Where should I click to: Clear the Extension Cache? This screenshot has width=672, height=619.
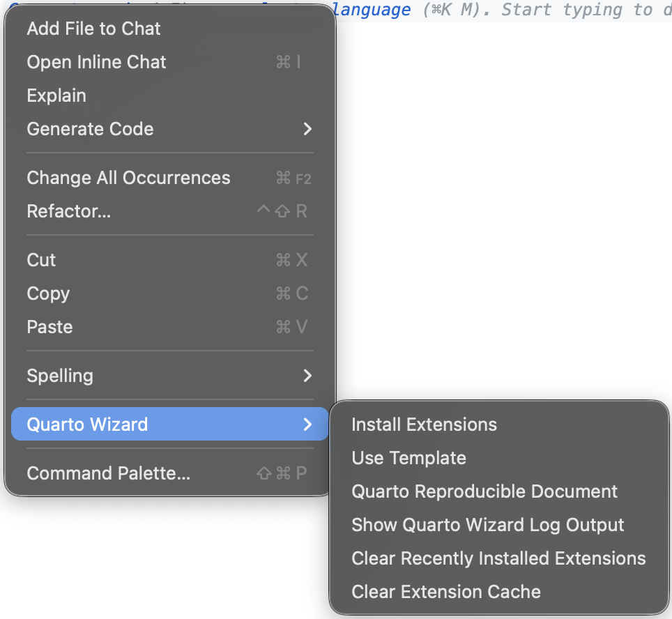[446, 592]
